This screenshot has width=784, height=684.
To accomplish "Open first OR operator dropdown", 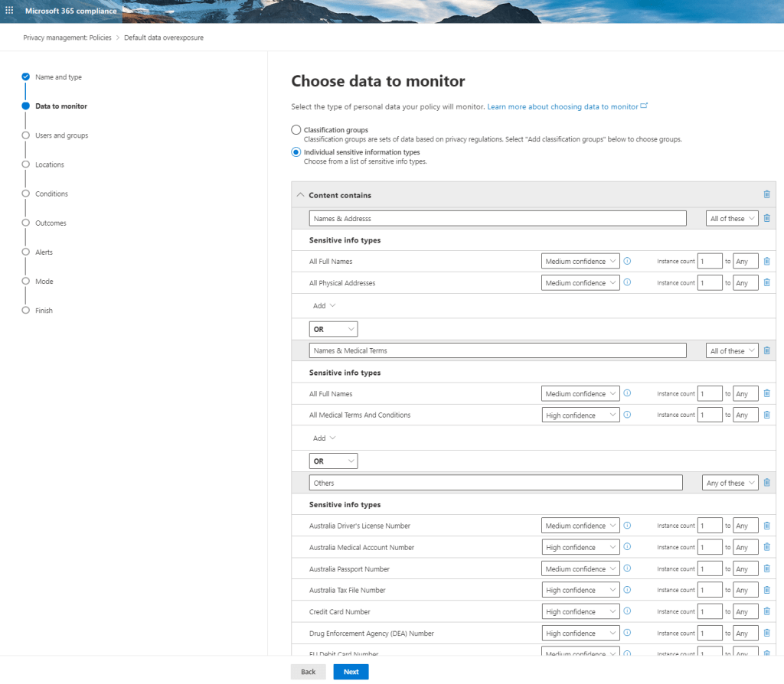I will click(x=334, y=329).
